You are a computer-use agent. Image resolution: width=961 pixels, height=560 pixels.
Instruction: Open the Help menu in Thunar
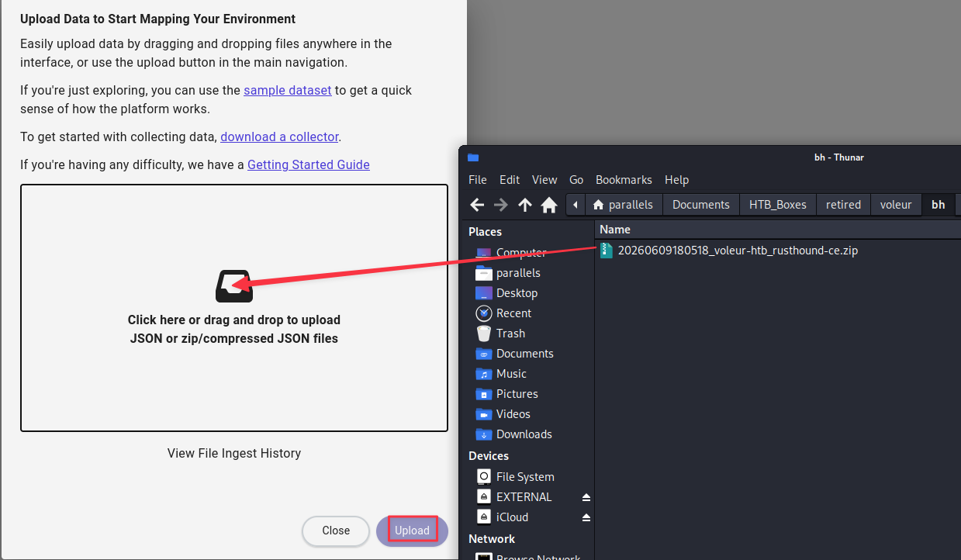pyautogui.click(x=676, y=180)
